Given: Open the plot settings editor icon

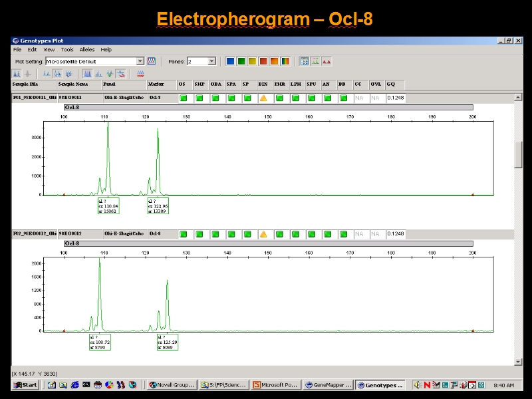Looking at the screenshot, I should pyautogui.click(x=152, y=61).
